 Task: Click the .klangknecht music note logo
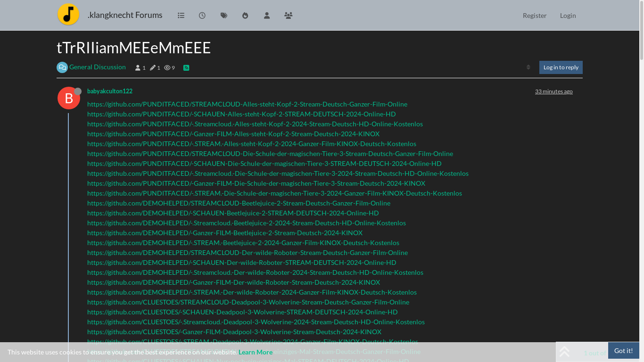pos(68,15)
